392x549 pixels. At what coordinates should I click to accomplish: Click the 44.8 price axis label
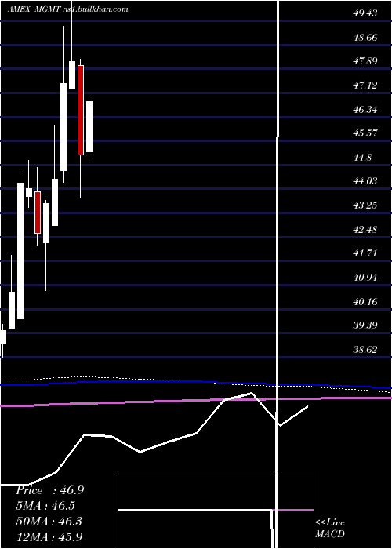coord(362,158)
